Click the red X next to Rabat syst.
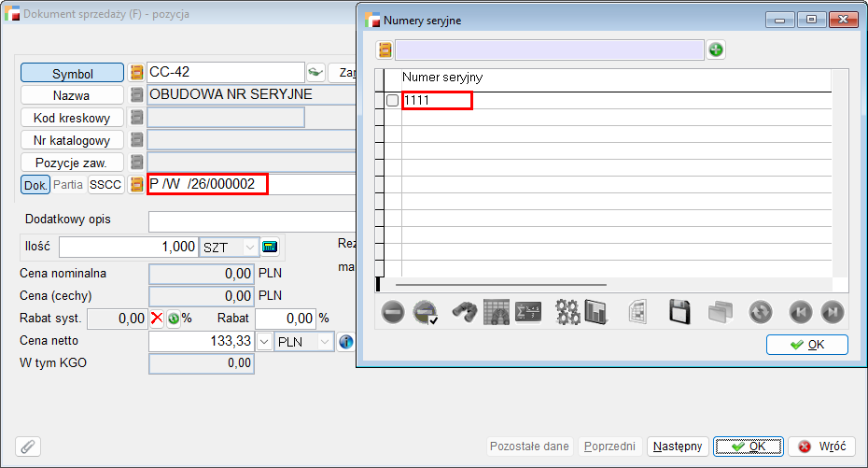The width and height of the screenshot is (868, 468). click(x=157, y=319)
